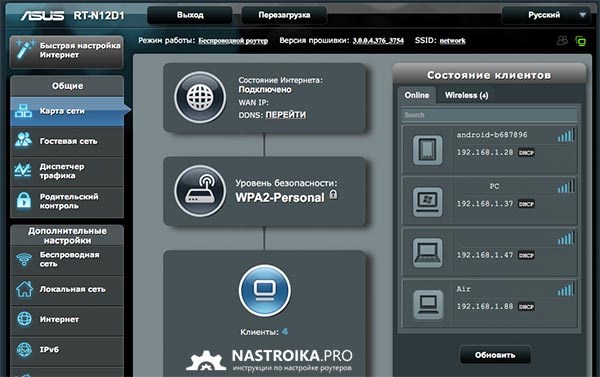Image resolution: width=600 pixels, height=377 pixels.
Task: Click the DHCP badge next to 192.168.1.47
Action: pos(526,255)
